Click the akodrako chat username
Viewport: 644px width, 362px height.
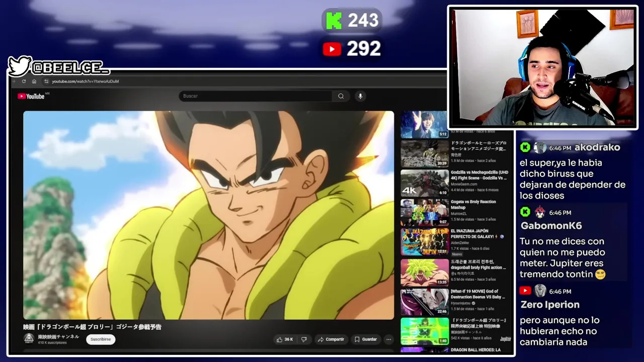(597, 147)
